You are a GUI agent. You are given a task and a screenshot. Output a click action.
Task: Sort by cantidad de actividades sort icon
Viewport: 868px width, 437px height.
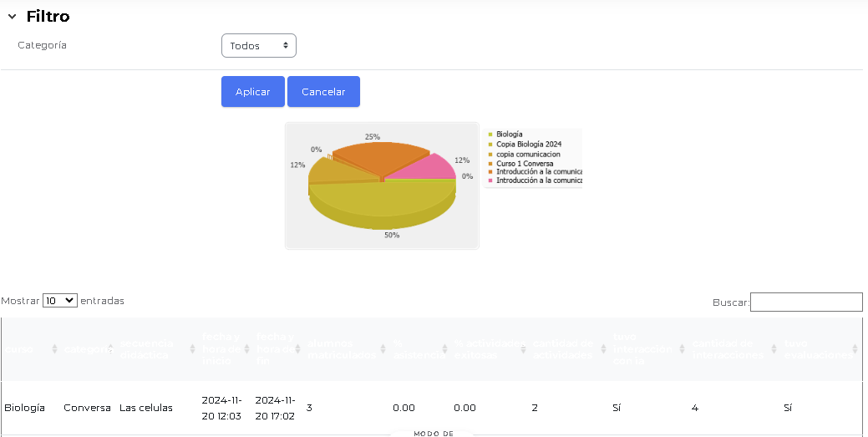tap(603, 349)
